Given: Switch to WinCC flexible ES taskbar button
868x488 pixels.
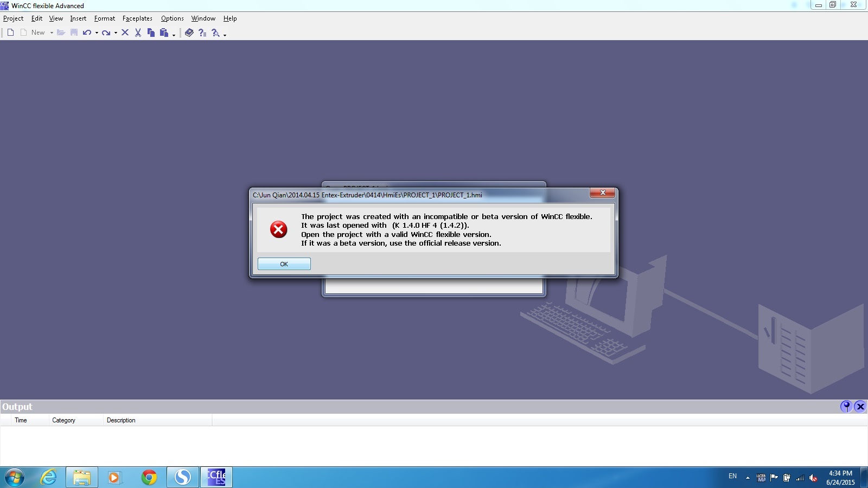Looking at the screenshot, I should point(216,477).
